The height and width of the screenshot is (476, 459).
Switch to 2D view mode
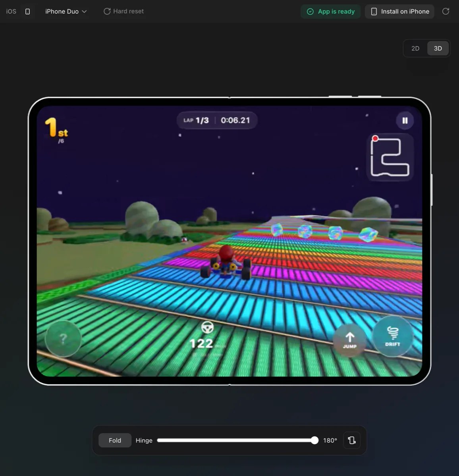[x=415, y=48]
